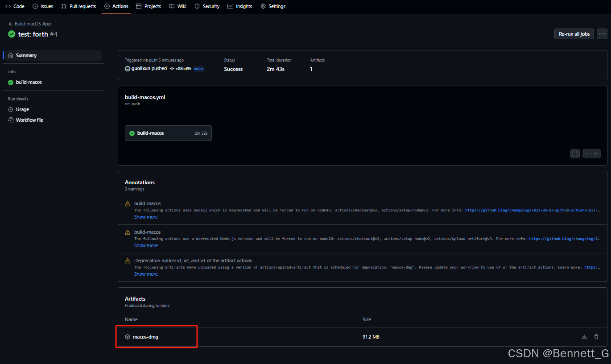Click the Artifacts count 1
Image resolution: width=611 pixels, height=364 pixels.
point(311,69)
